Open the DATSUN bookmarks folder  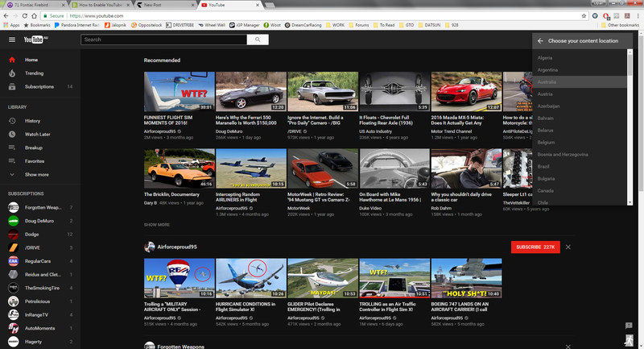[x=429, y=25]
